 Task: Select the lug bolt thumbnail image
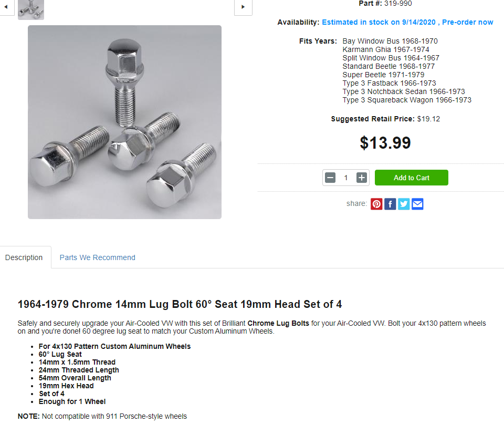(31, 9)
